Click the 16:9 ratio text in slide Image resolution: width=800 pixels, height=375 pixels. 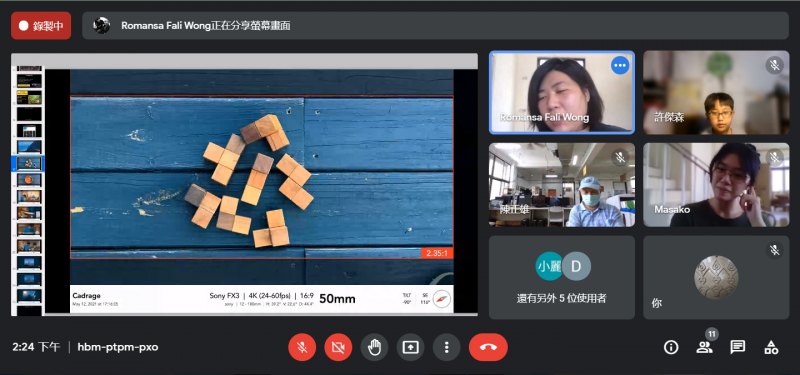[x=307, y=295]
